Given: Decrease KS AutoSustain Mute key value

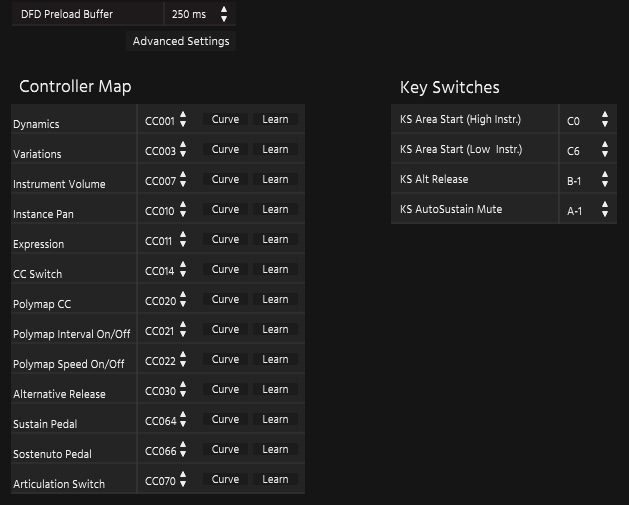Looking at the screenshot, I should [605, 215].
